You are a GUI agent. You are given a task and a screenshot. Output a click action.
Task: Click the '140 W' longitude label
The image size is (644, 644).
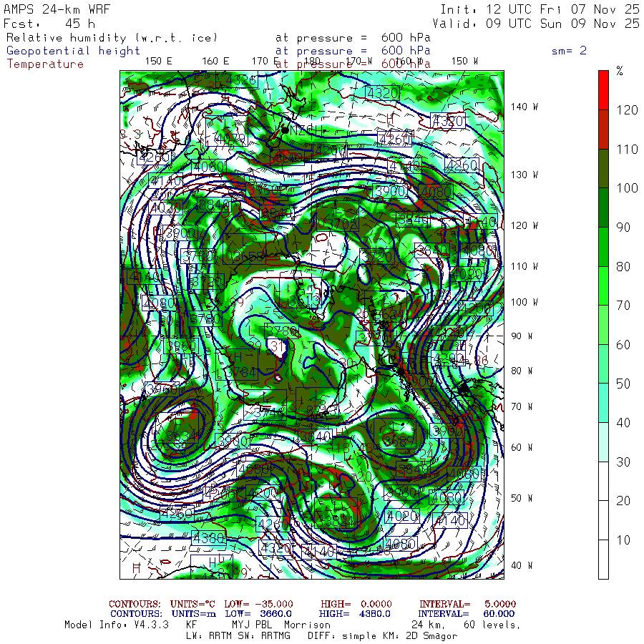click(525, 107)
